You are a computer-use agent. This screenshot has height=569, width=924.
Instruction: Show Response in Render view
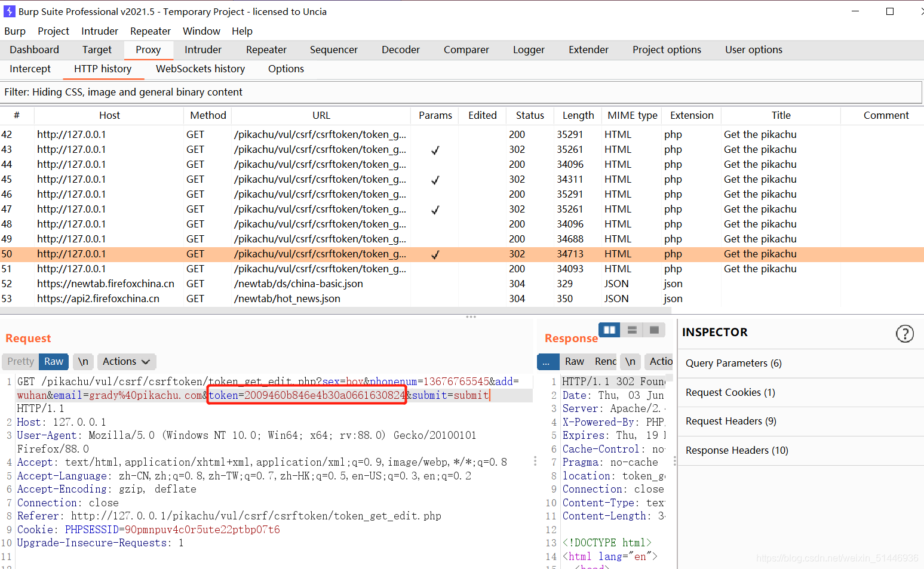(605, 361)
